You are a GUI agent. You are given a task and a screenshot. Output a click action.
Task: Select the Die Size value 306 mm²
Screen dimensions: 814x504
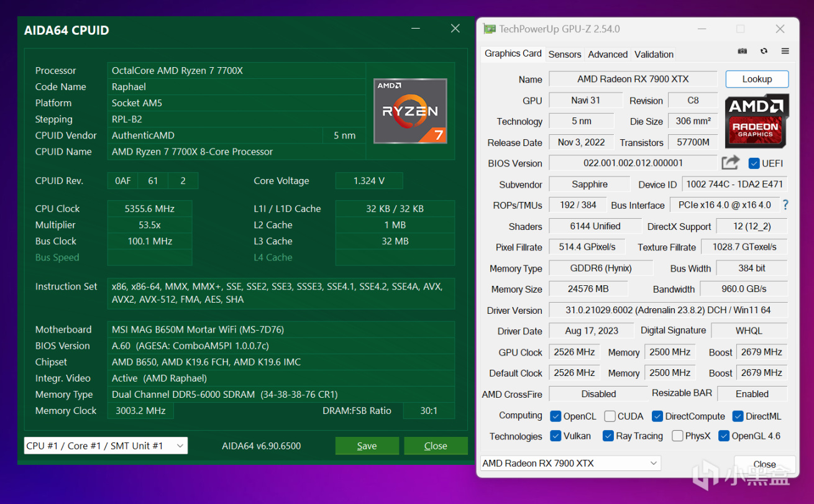pyautogui.click(x=693, y=121)
